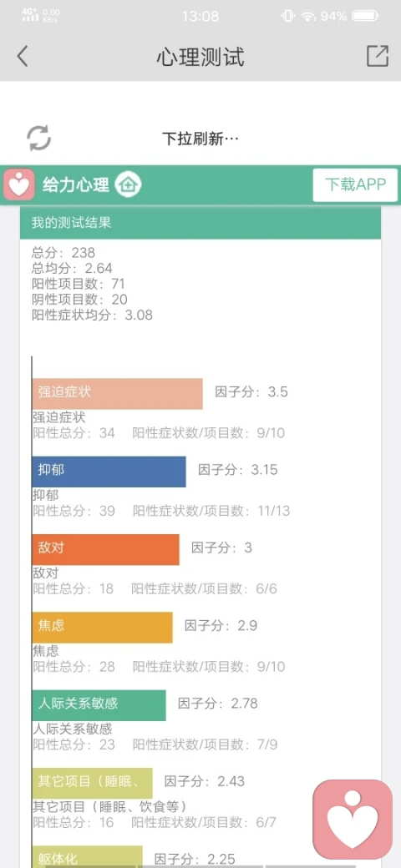Tap the Wi-Fi signal icon in status bar
Viewport: 401px width, 868px height.
point(307,16)
